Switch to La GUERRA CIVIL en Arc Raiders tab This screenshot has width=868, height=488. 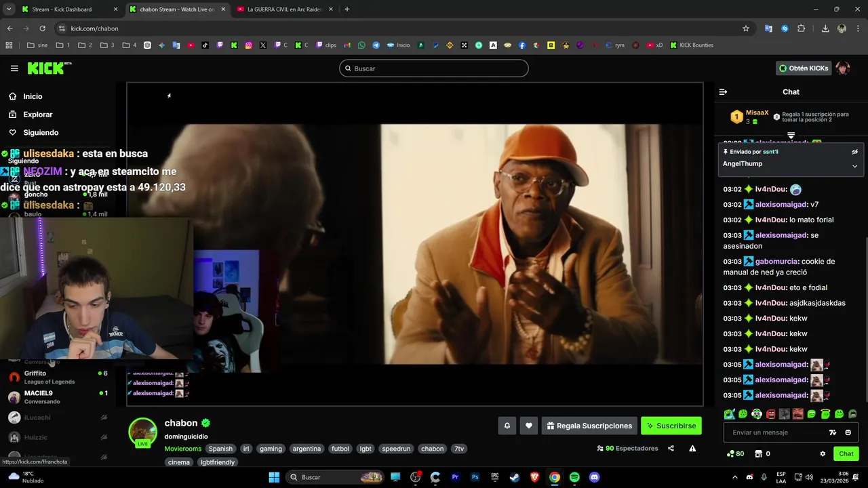285,9
